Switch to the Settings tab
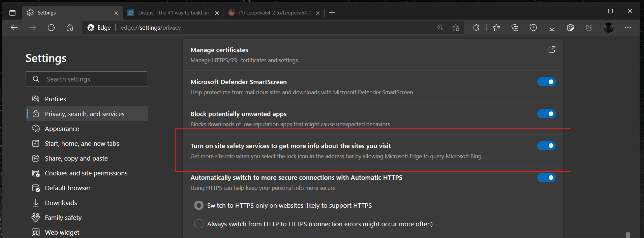The width and height of the screenshot is (644, 238). click(x=72, y=13)
